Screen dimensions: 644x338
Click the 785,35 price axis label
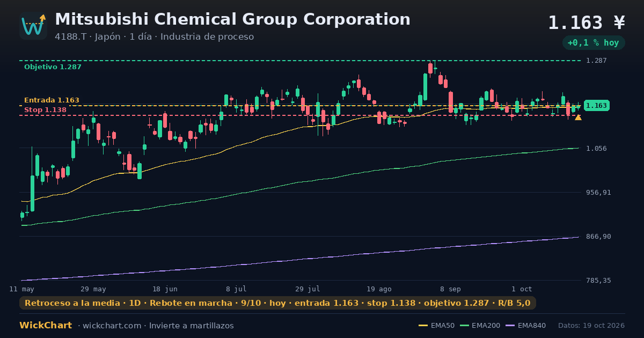pyautogui.click(x=598, y=281)
